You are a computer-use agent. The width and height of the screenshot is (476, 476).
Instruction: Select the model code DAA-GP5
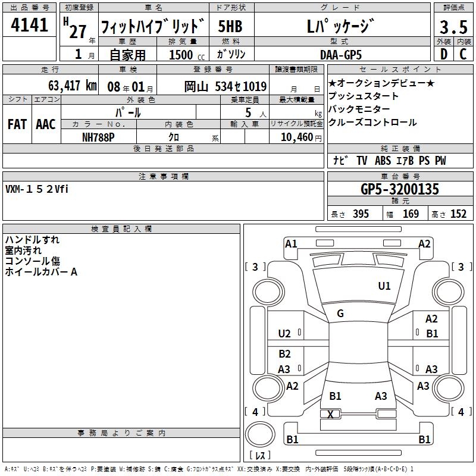click(341, 55)
